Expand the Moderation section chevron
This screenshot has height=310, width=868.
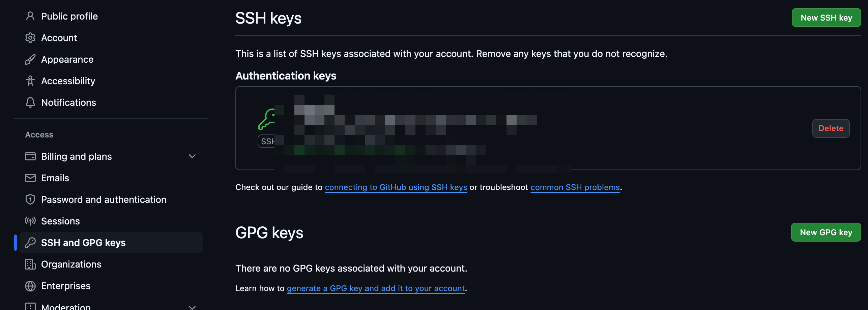[x=192, y=307]
